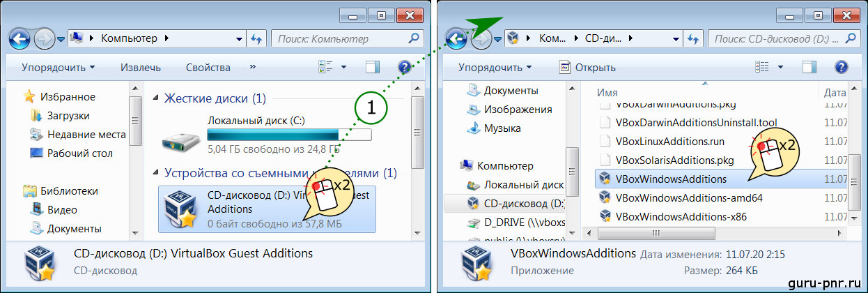This screenshot has width=868, height=293.
Task: Click the help icon in left window
Action: [x=405, y=68]
